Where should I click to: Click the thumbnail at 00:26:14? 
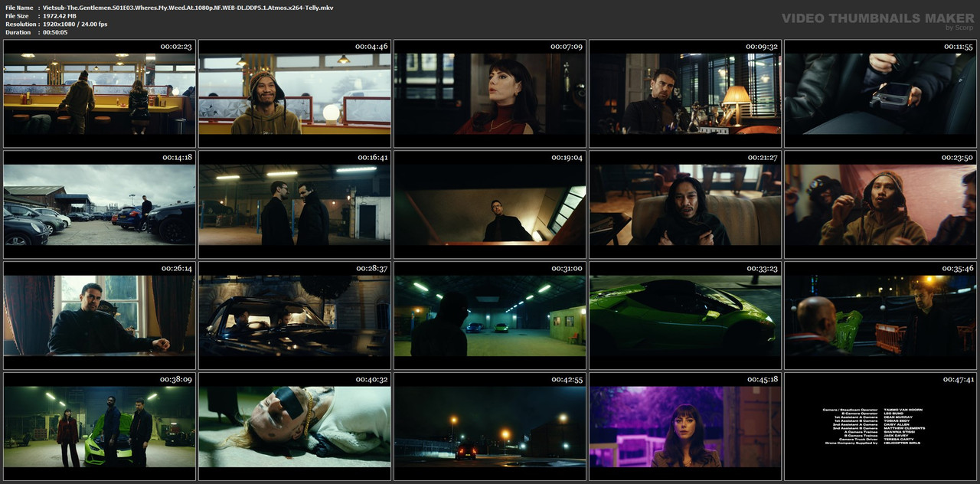[x=100, y=316]
